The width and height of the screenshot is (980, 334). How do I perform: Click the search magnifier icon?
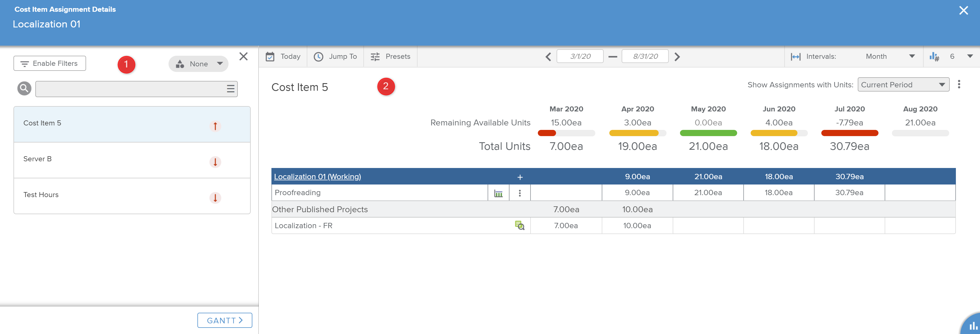(24, 88)
